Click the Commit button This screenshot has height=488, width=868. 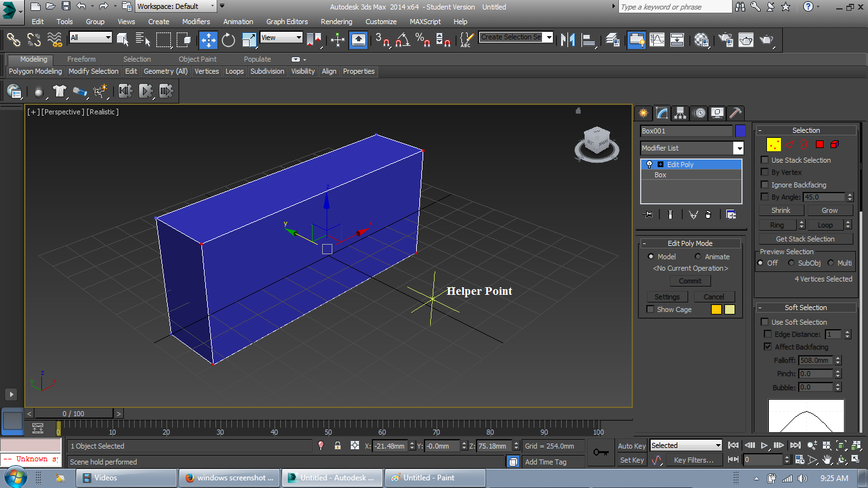point(690,281)
